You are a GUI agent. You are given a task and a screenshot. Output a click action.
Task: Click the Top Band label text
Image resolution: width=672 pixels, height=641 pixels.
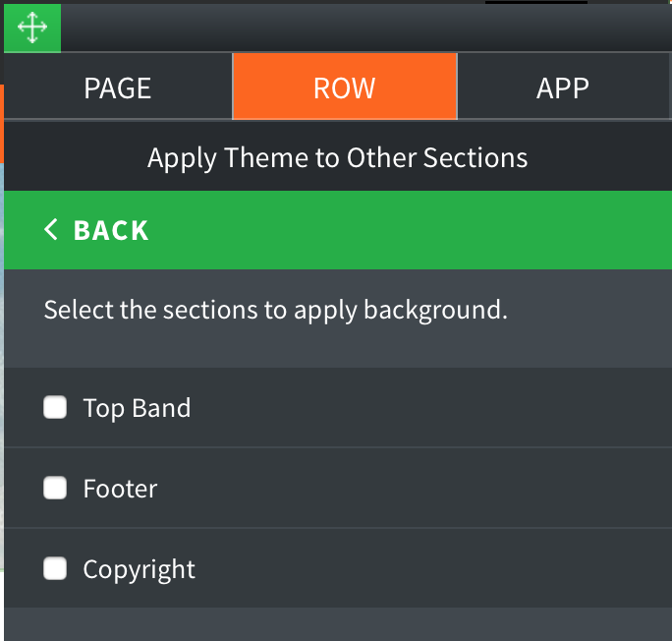[137, 408]
